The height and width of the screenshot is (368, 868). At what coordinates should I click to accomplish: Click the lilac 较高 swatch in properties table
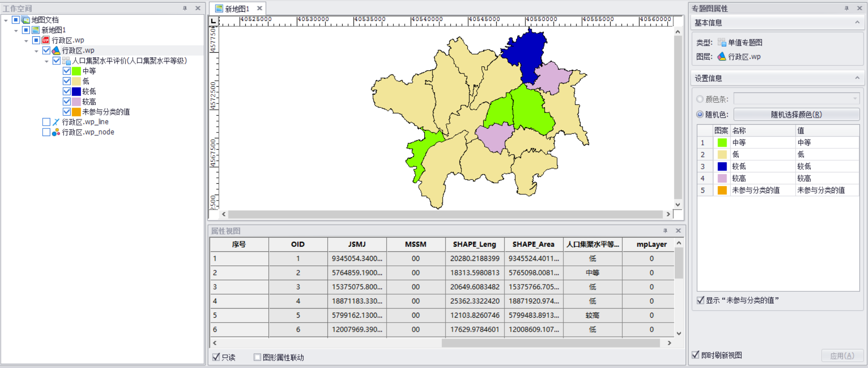pos(722,178)
